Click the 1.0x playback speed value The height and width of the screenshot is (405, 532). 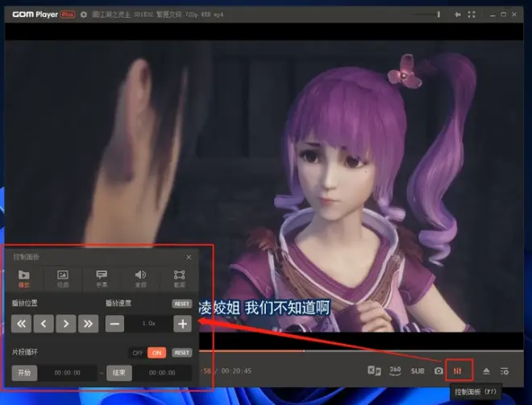pyautogui.click(x=148, y=324)
